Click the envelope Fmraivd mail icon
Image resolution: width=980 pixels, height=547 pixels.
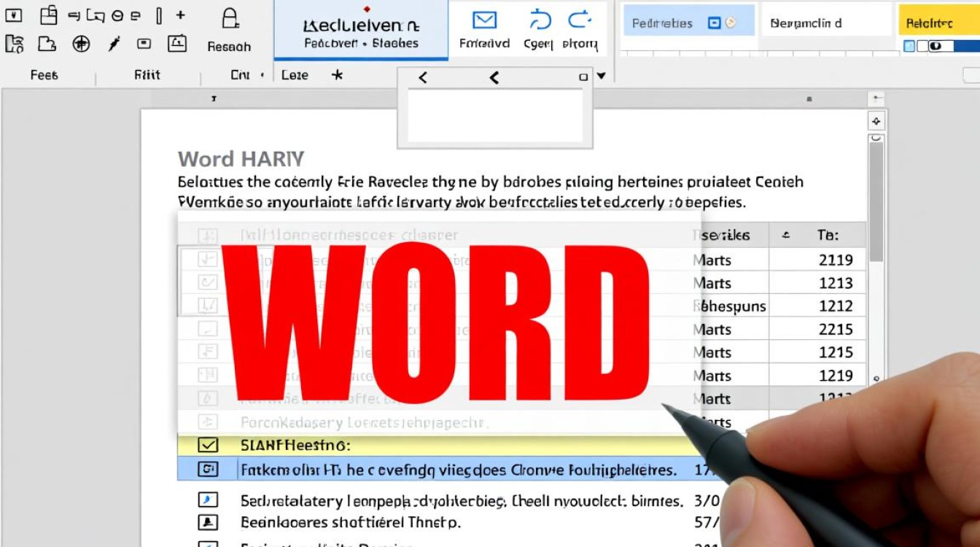[x=484, y=20]
